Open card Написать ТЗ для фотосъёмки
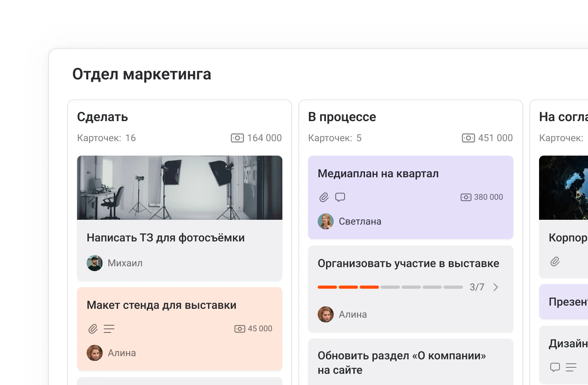 [x=180, y=218]
